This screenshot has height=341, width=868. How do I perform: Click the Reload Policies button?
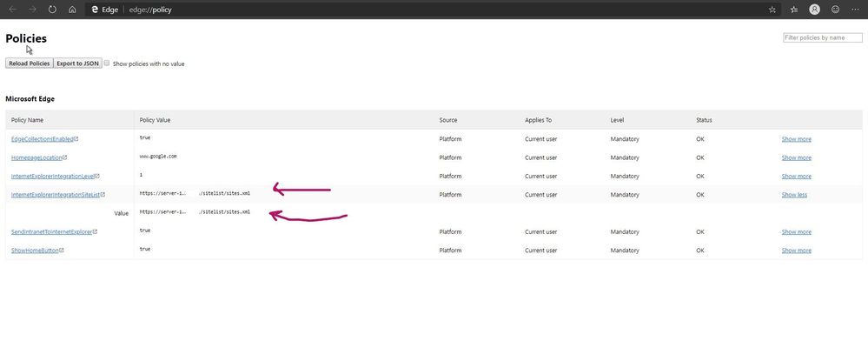[30, 64]
